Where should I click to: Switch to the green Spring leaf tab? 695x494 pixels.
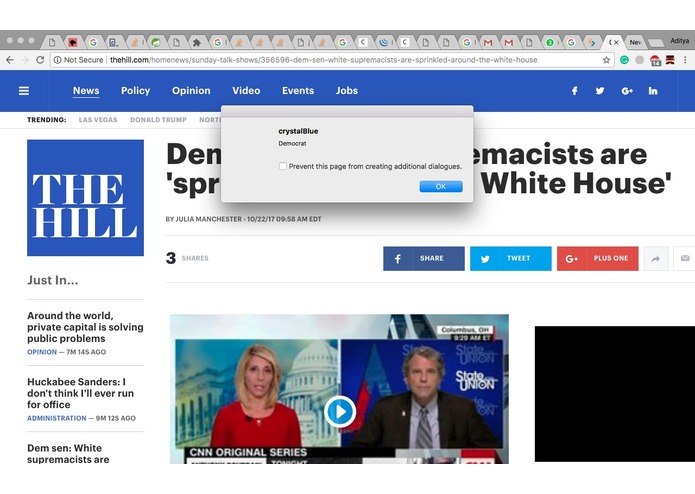tap(156, 43)
